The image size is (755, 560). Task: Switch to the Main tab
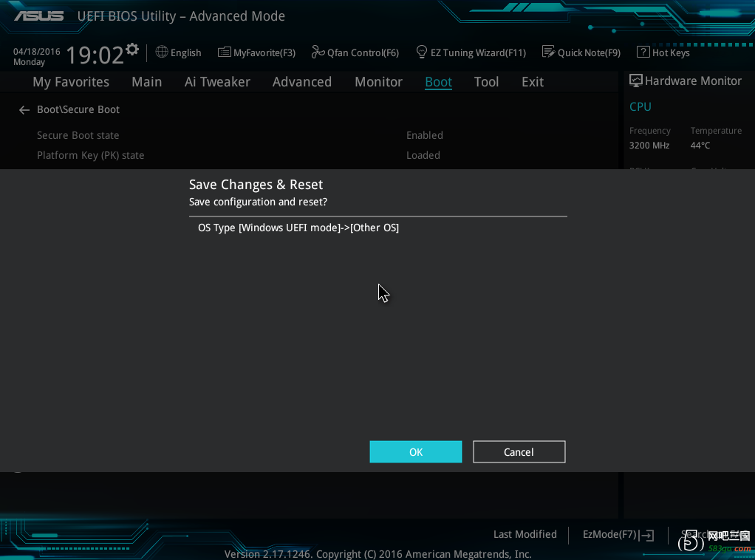(147, 82)
